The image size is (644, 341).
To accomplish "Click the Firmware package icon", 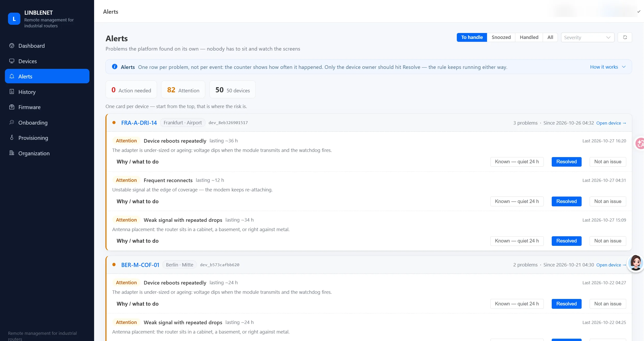I will click(x=12, y=107).
